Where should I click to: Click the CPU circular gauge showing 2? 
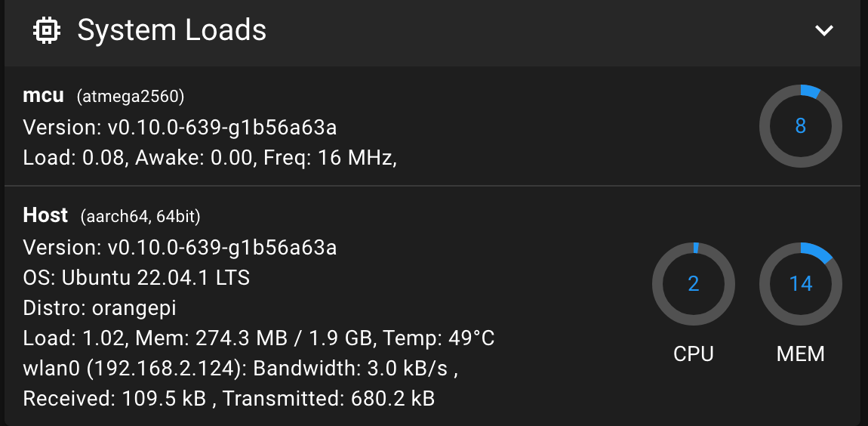click(x=693, y=284)
